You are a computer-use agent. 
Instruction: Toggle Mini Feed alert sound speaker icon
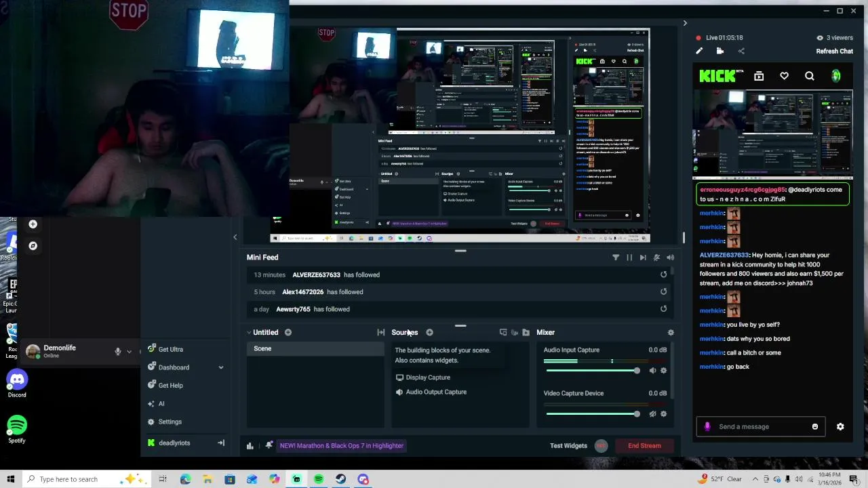click(x=670, y=258)
